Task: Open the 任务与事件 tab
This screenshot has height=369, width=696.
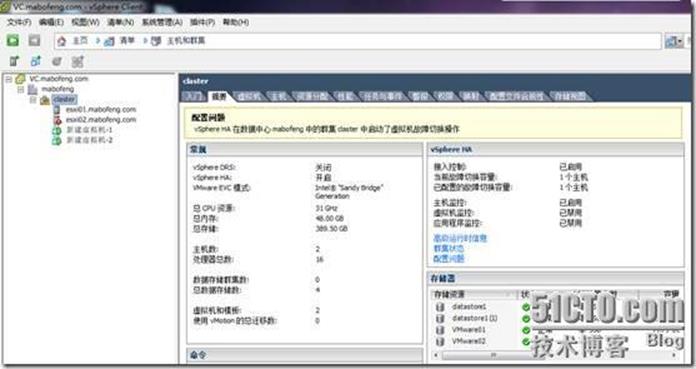Action: [x=383, y=96]
